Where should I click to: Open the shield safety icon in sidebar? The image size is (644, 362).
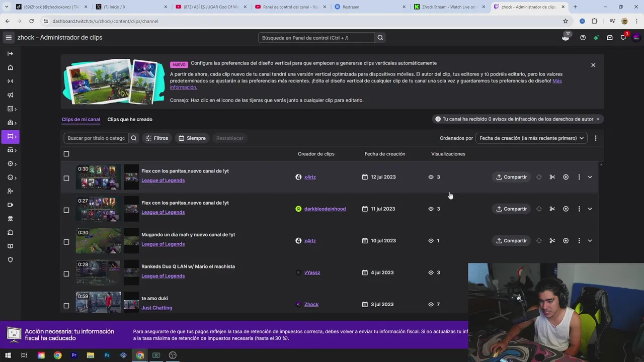(10, 260)
